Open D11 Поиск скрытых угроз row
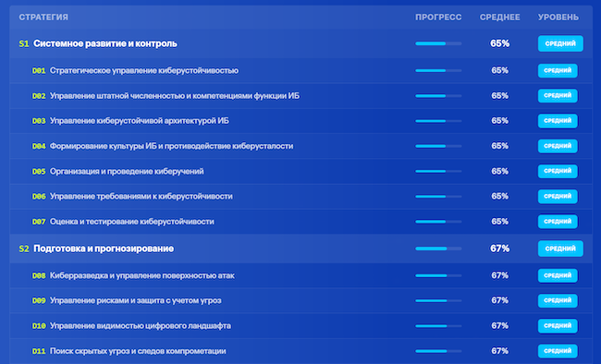Image resolution: width=601 pixels, height=364 pixels. click(x=300, y=351)
